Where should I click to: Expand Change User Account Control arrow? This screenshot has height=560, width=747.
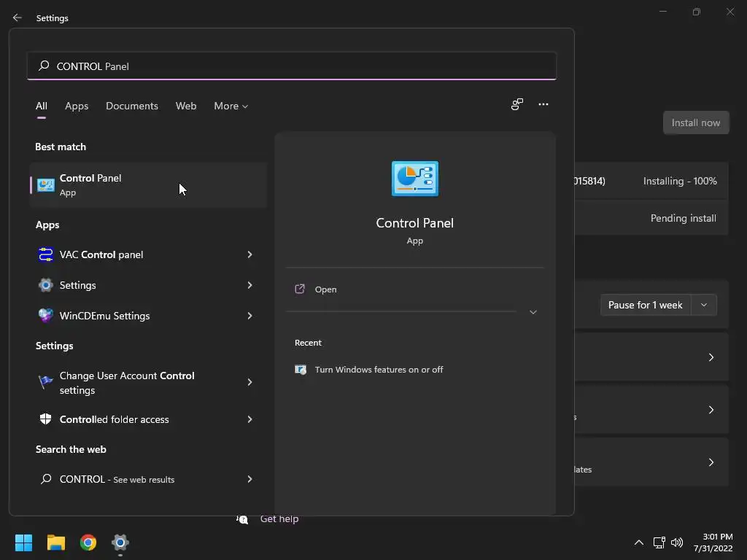(249, 382)
